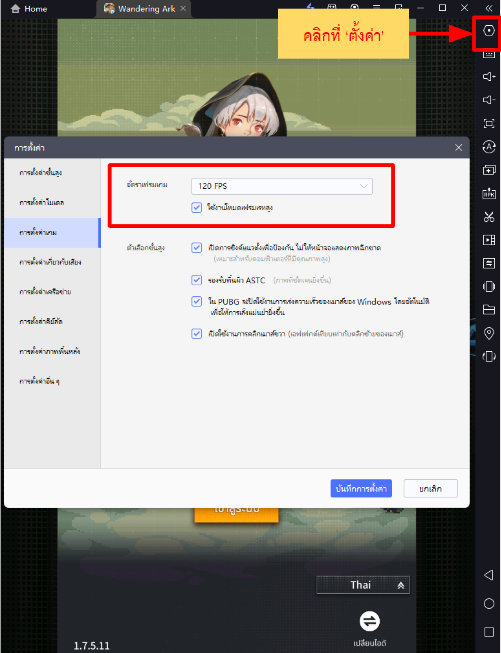Click the shake device icon
The height and width of the screenshot is (653, 501).
489,287
